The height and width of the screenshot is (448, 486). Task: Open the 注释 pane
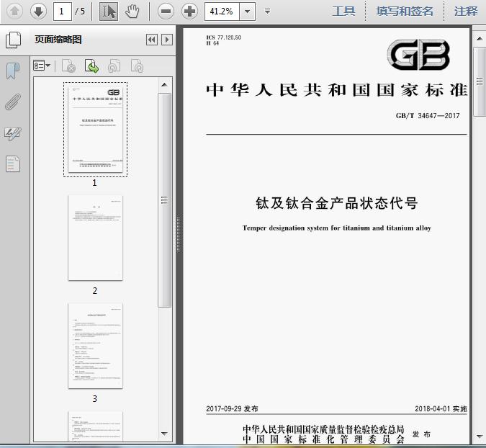466,11
